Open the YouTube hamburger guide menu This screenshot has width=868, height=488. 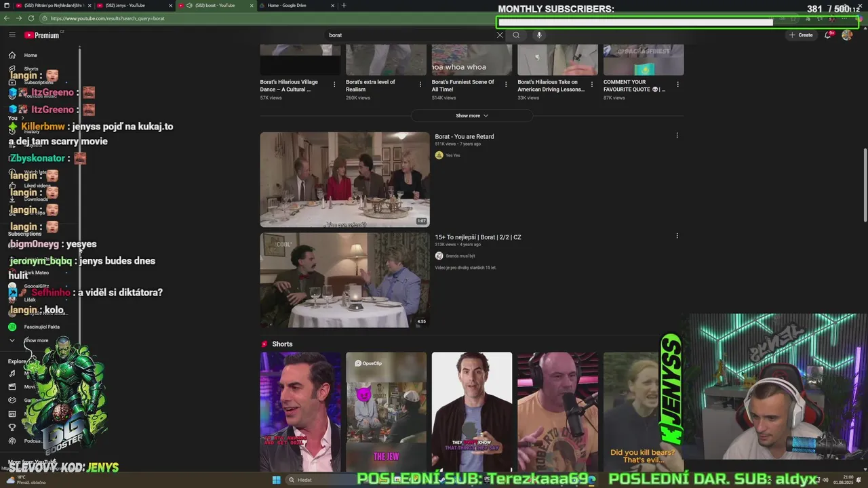12,35
